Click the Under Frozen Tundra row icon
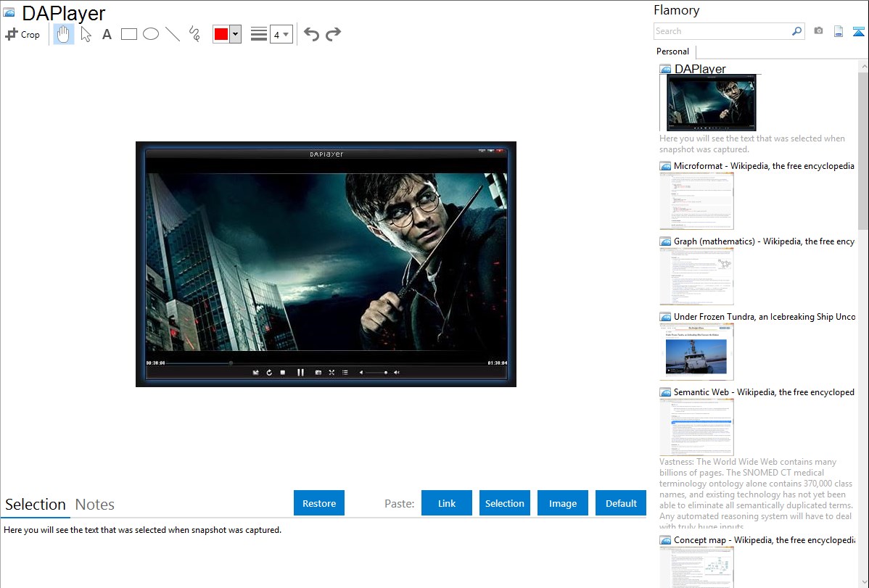This screenshot has height=588, width=869. point(666,317)
